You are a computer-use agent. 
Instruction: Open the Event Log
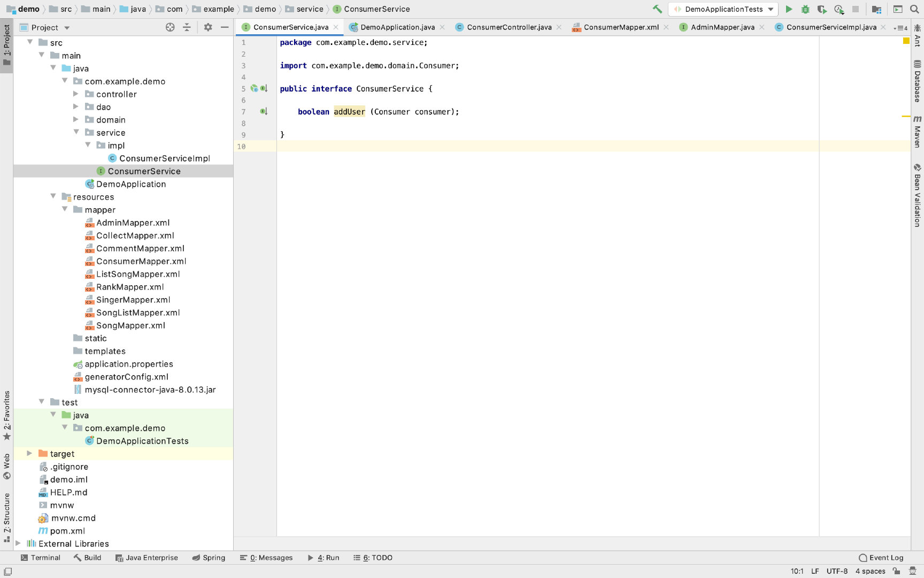coord(881,558)
